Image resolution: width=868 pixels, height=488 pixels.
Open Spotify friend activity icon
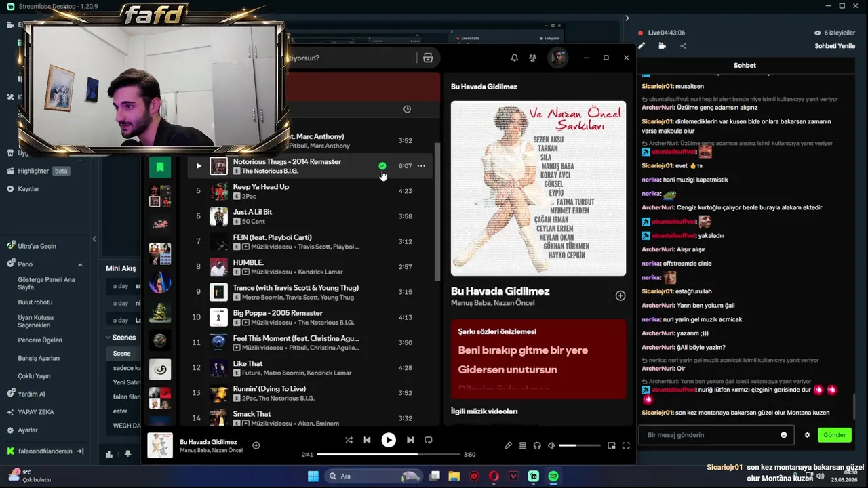533,58
